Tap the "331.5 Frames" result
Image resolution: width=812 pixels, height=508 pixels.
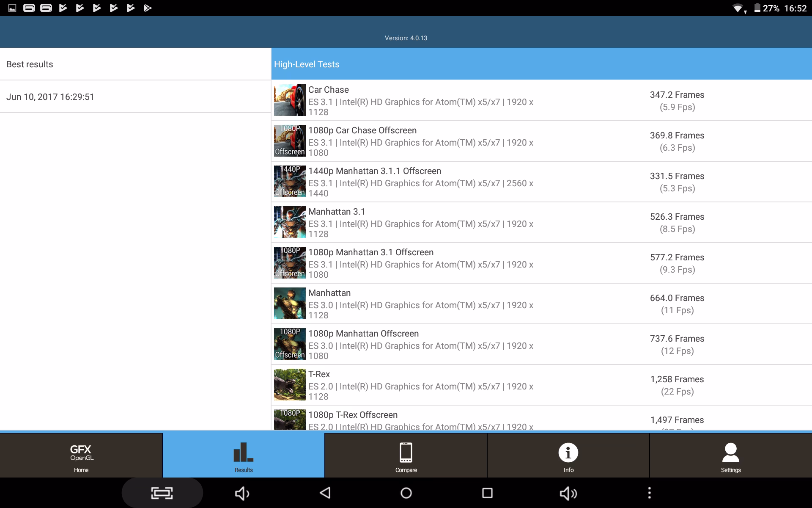677,176
